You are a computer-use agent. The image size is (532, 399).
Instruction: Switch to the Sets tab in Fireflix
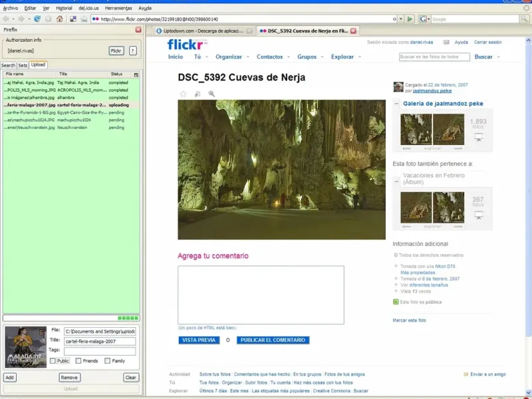tap(23, 65)
